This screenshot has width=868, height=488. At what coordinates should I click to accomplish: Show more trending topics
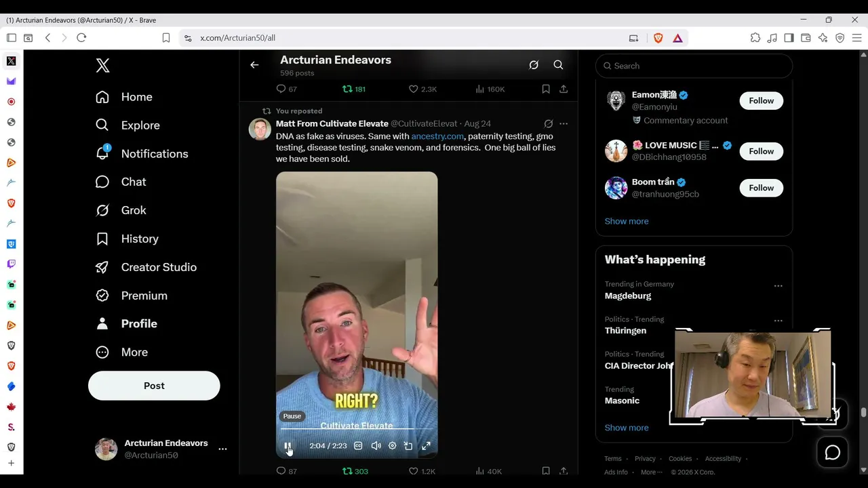click(x=627, y=428)
